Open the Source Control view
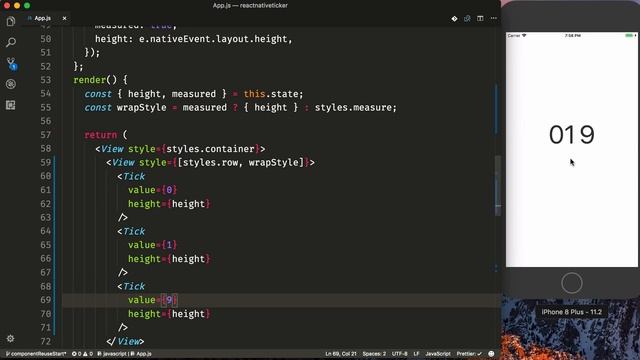Screen dimensions: 640x360 pos(11,63)
